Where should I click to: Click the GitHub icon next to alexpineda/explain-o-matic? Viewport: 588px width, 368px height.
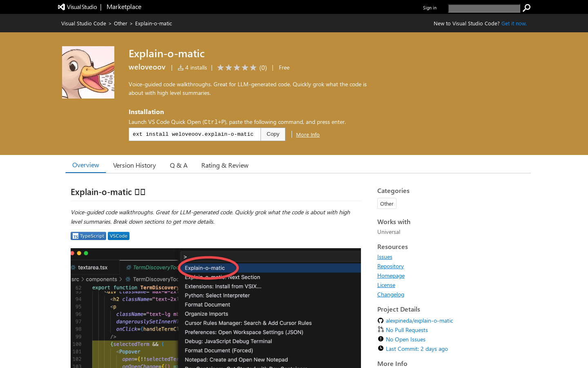pyautogui.click(x=381, y=321)
